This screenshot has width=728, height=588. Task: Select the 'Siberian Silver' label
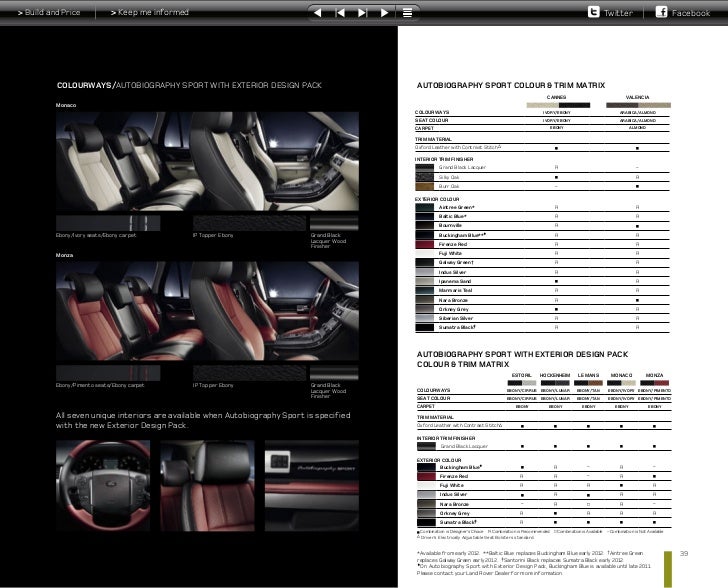[455, 319]
